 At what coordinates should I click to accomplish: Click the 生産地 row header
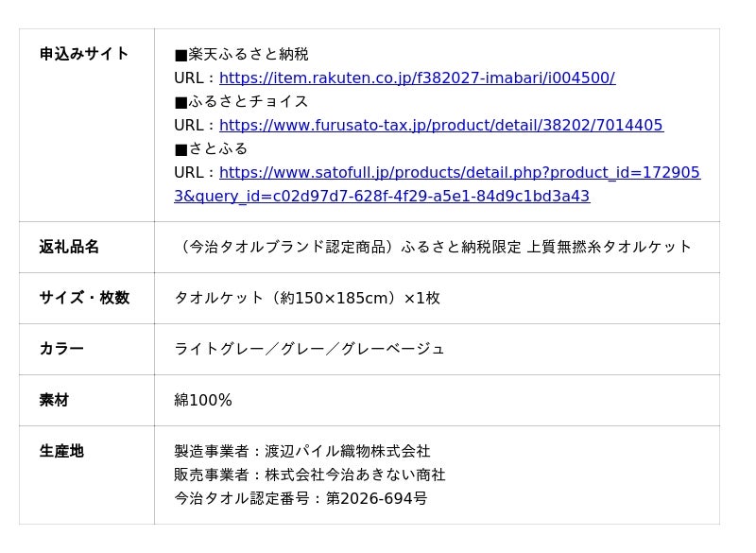point(61,451)
